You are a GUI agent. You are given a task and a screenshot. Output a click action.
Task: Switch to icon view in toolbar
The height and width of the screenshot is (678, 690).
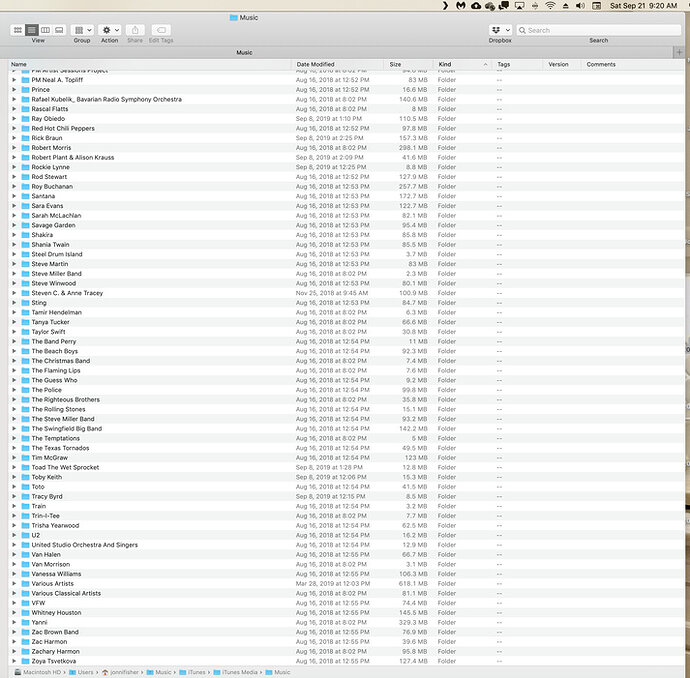[x=18, y=30]
